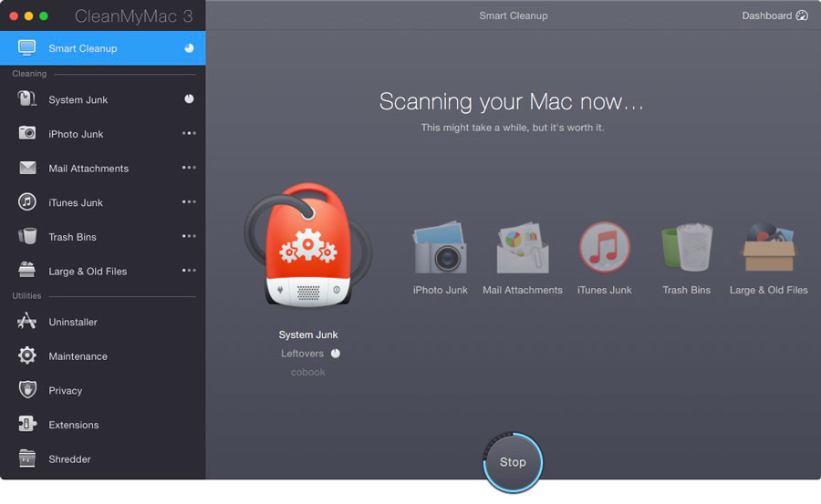Click the iTunes Junk icon in main panel
The height and width of the screenshot is (504, 821).
[604, 247]
